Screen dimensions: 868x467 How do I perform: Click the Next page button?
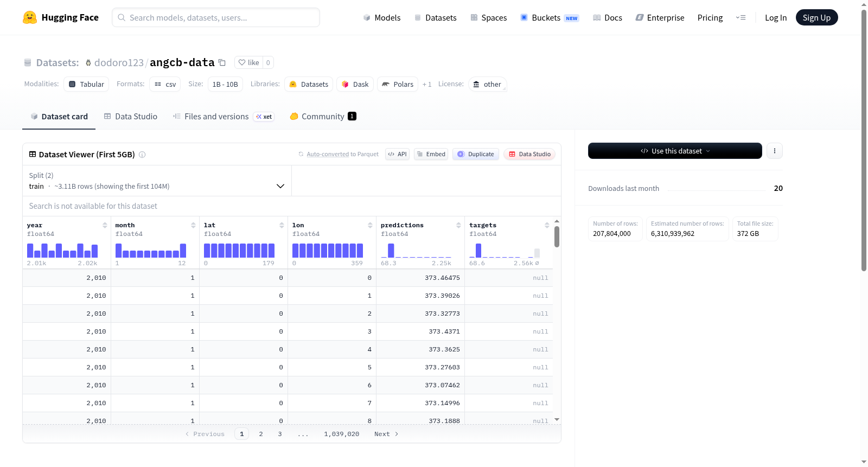click(386, 434)
